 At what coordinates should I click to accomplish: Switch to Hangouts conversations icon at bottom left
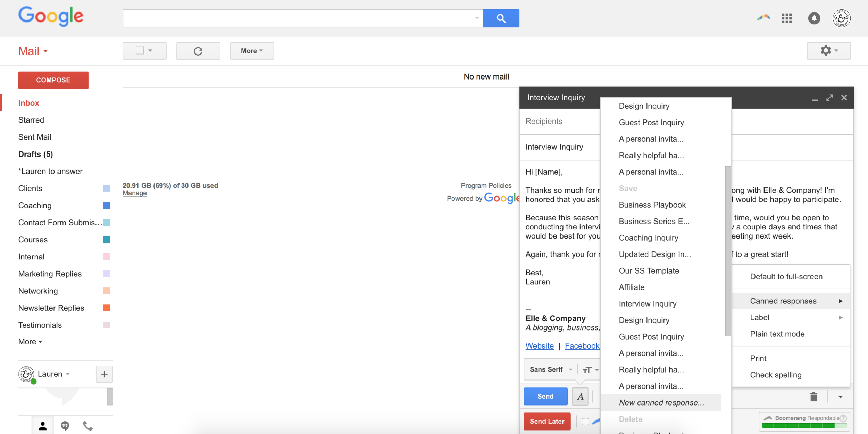[x=65, y=425]
